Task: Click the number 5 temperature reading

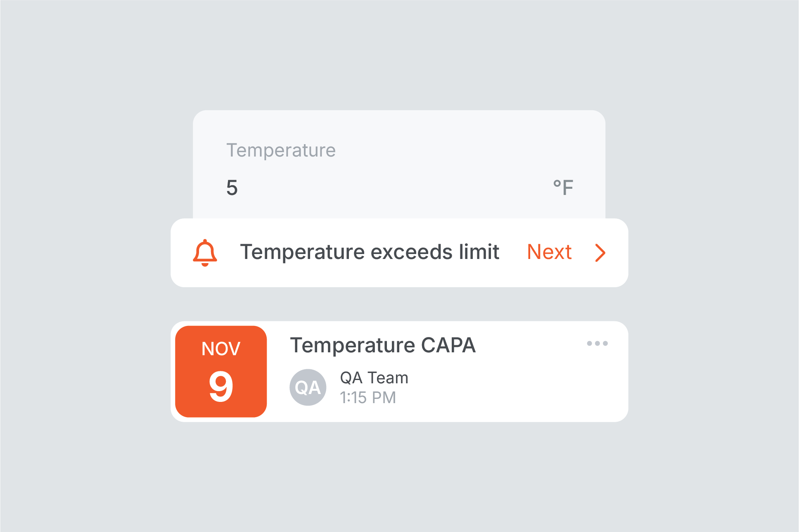Action: click(232, 188)
